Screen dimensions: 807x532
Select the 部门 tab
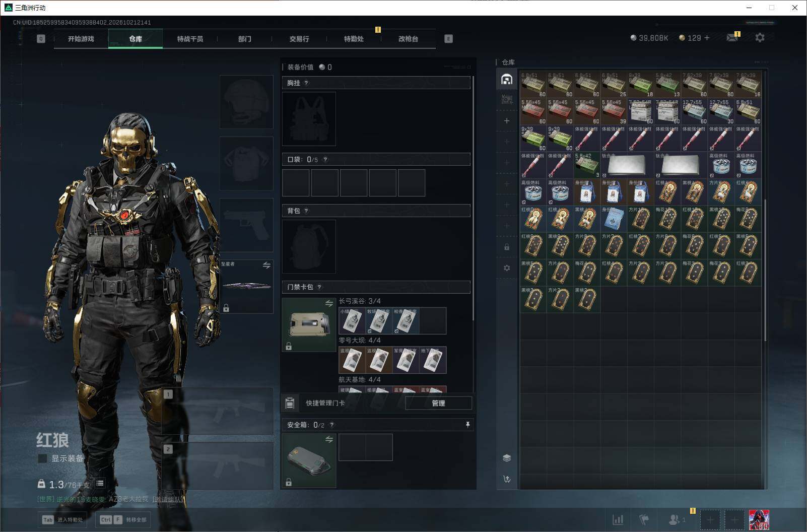245,39
